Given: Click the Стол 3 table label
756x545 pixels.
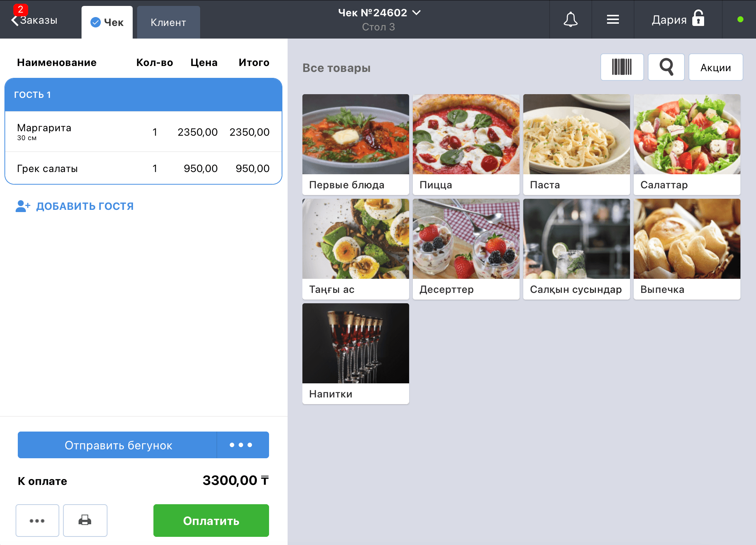Looking at the screenshot, I should pos(378,27).
